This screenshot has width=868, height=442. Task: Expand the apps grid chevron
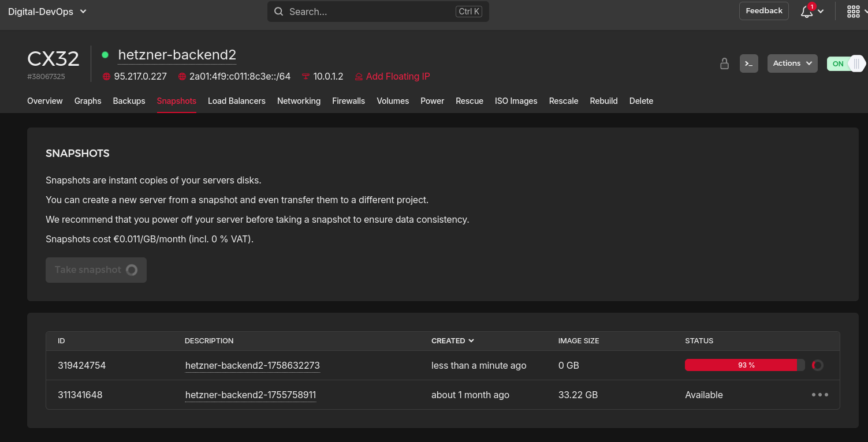(865, 12)
